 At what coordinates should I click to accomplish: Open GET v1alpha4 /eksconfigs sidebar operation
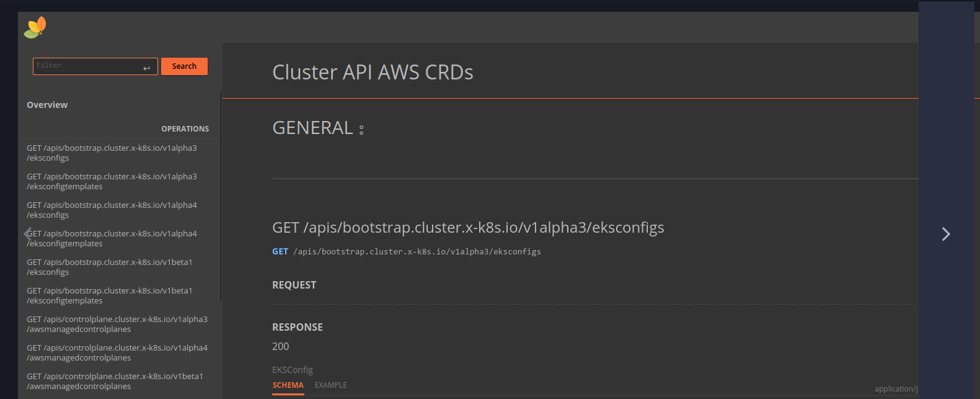112,210
